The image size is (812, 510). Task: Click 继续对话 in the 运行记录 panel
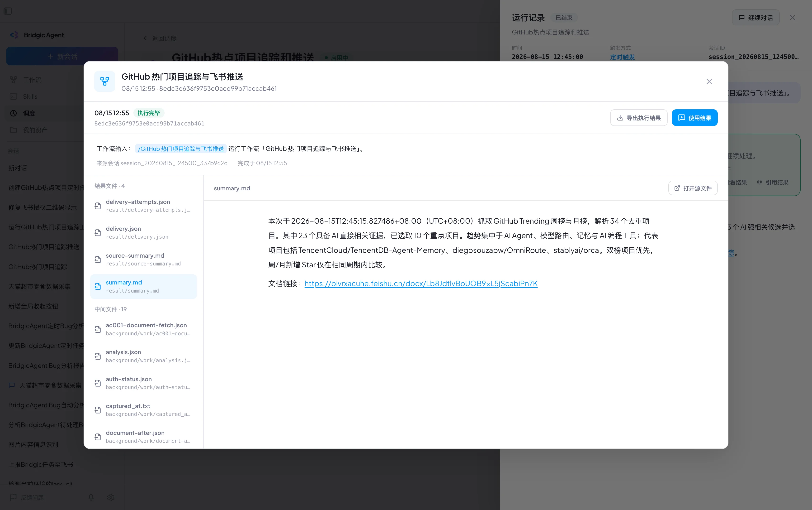click(x=755, y=18)
